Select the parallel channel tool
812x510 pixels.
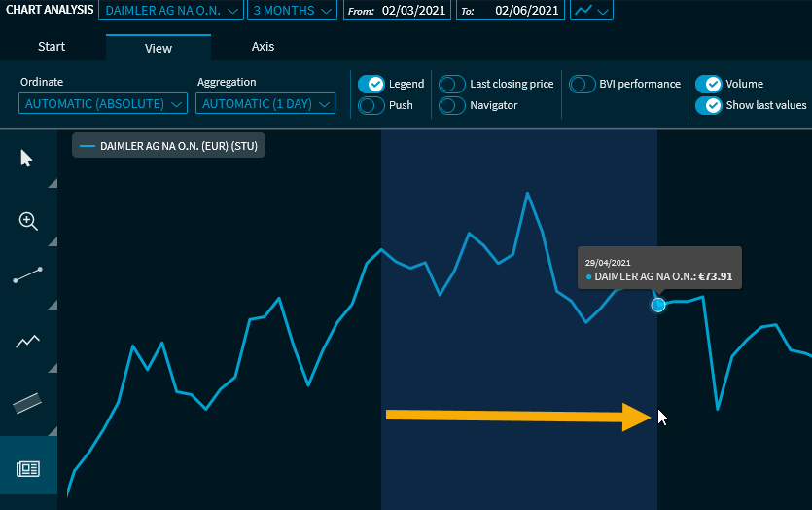pyautogui.click(x=28, y=403)
